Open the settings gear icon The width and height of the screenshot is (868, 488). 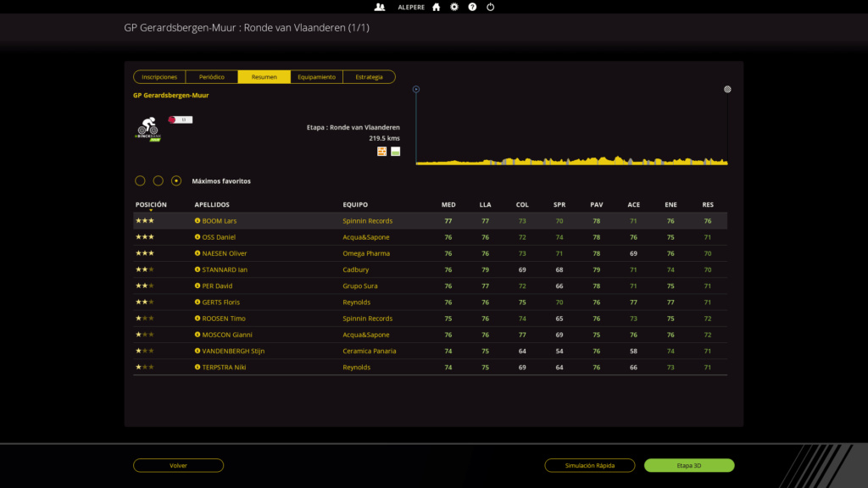coord(454,7)
